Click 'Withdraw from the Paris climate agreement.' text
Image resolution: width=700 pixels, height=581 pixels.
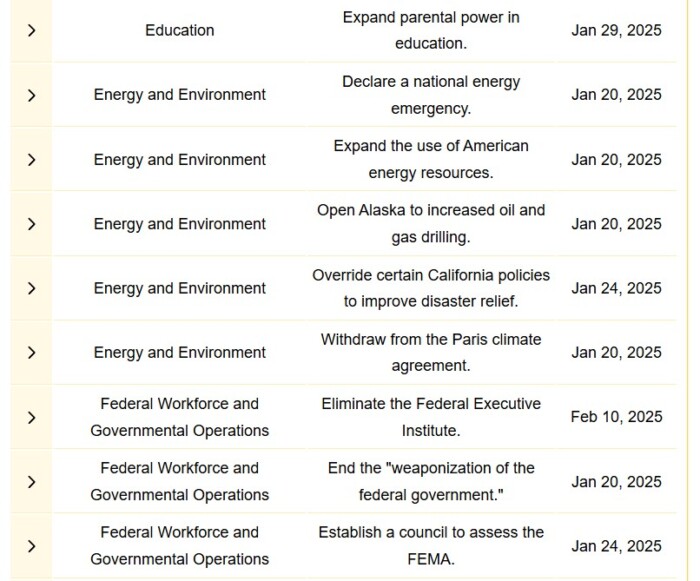tap(431, 352)
